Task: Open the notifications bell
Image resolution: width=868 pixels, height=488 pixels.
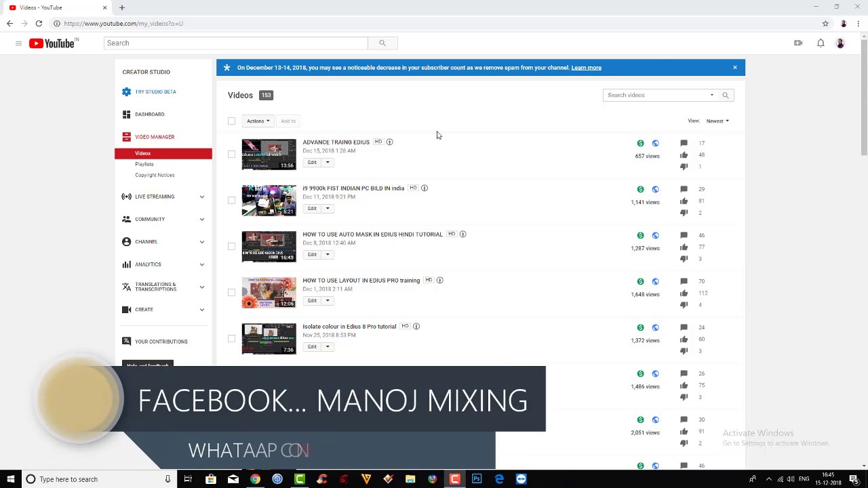Action: (x=821, y=43)
